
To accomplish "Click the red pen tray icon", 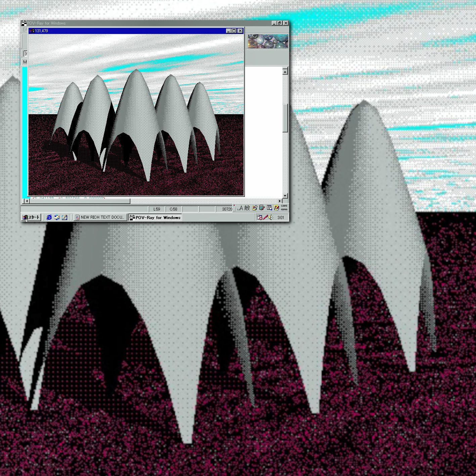I will [x=265, y=217].
